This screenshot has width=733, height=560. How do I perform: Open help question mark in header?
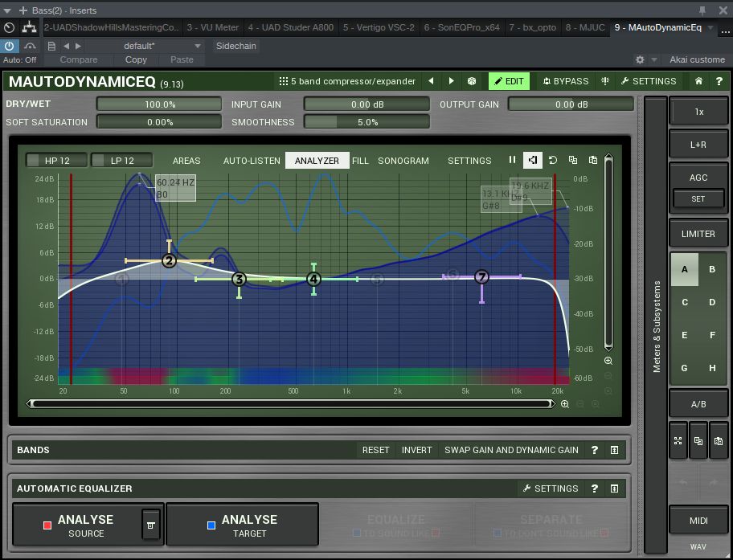(719, 81)
